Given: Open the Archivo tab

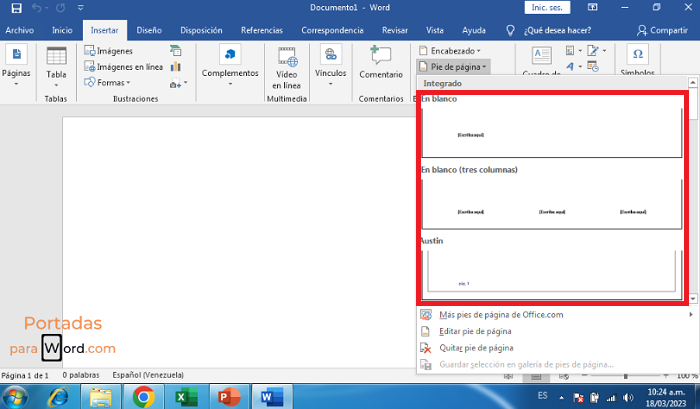Looking at the screenshot, I should (19, 30).
